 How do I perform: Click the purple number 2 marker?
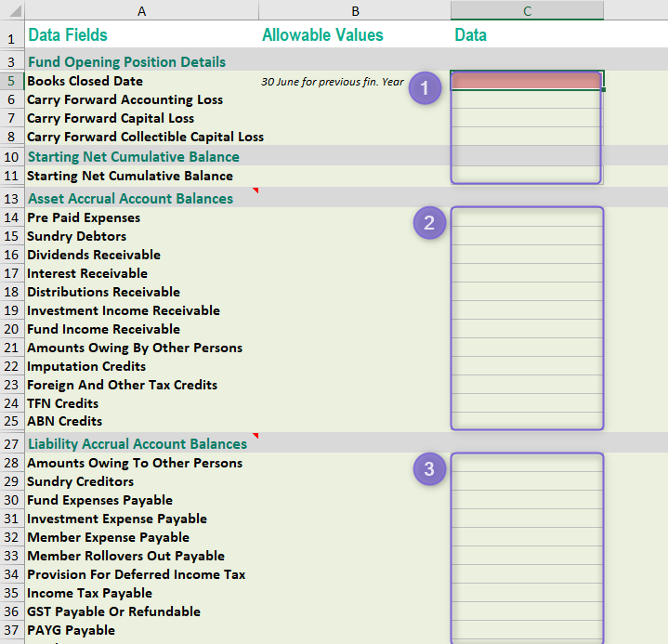pos(429,223)
